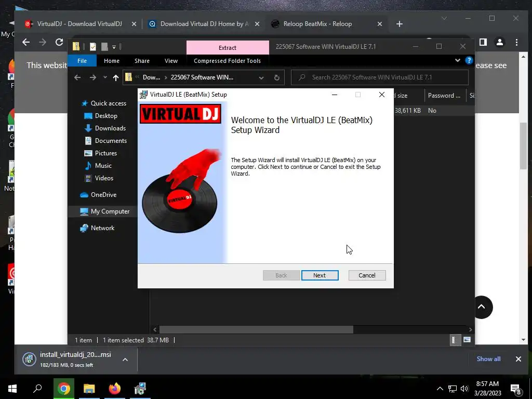Viewport: 532px width, 399px height.
Task: Open the volume control in system tray
Action: click(464, 389)
